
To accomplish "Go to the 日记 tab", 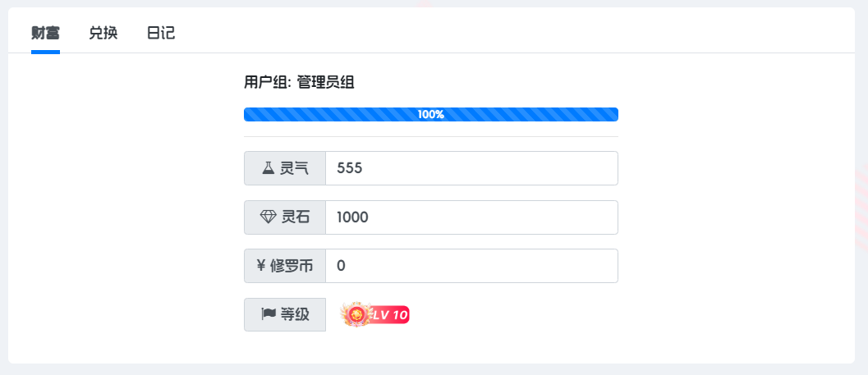I will (161, 33).
